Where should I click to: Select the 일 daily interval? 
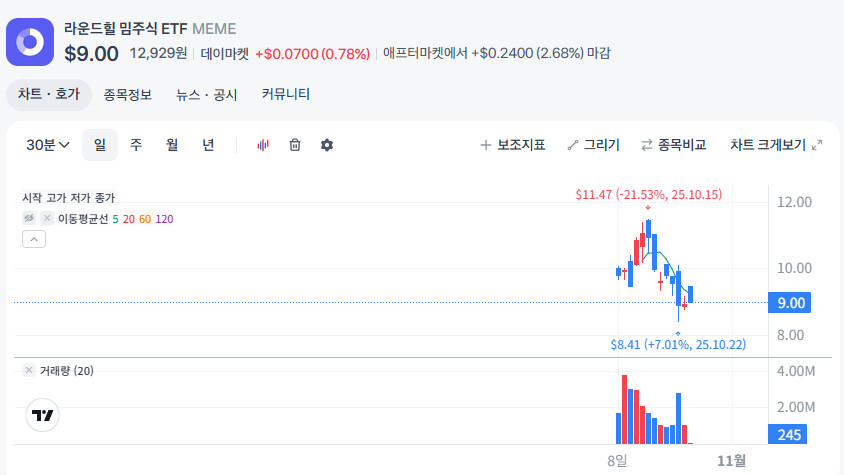click(100, 145)
